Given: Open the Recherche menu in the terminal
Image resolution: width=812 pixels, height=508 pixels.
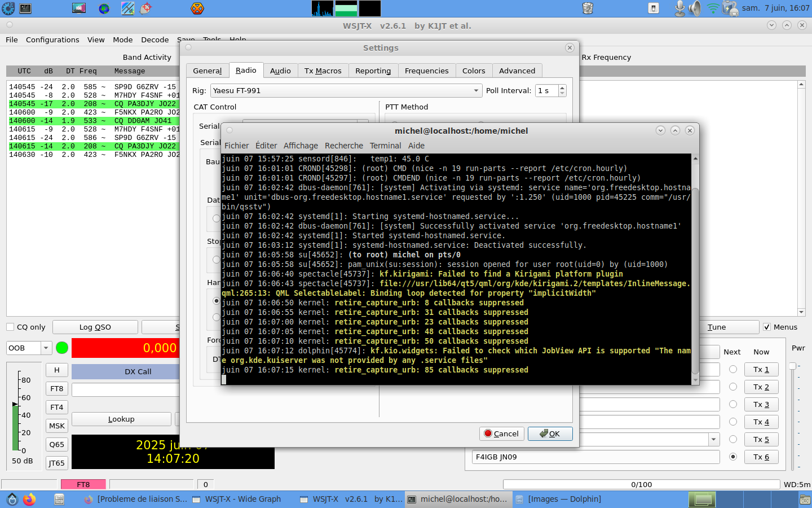Looking at the screenshot, I should coord(344,146).
